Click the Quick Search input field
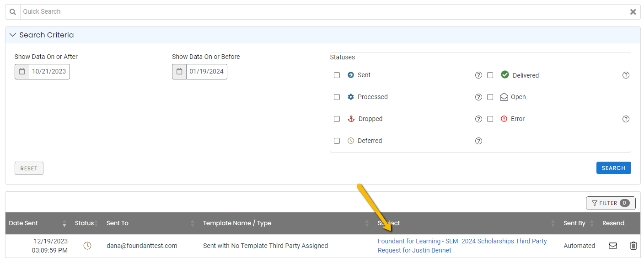This screenshot has width=644, height=258. (323, 12)
